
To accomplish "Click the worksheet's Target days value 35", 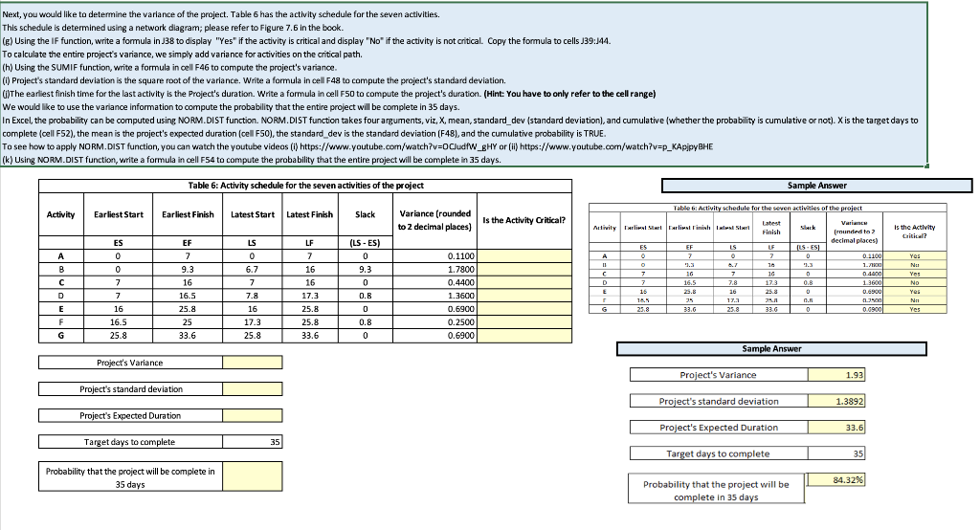I will click(x=253, y=442).
